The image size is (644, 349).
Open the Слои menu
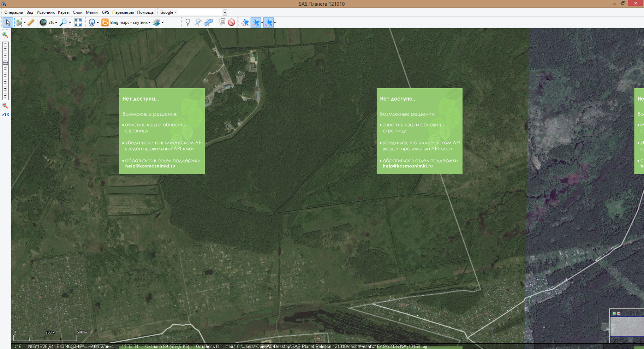(77, 12)
